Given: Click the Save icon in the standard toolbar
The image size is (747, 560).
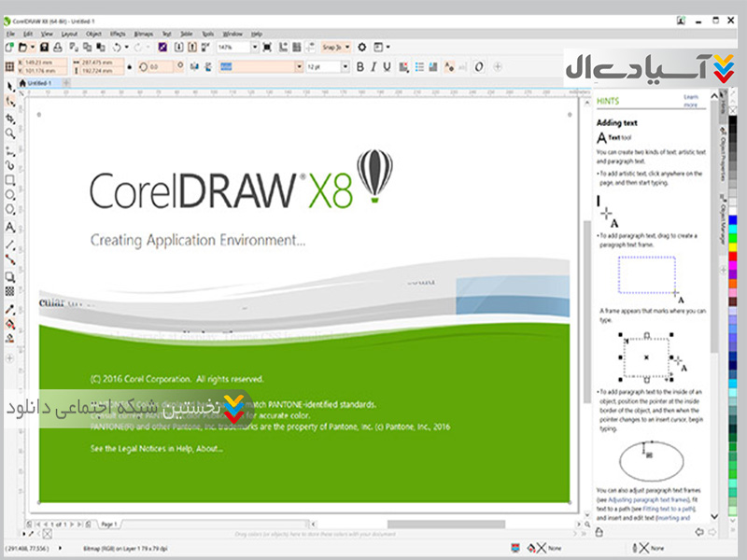Looking at the screenshot, I should (46, 47).
